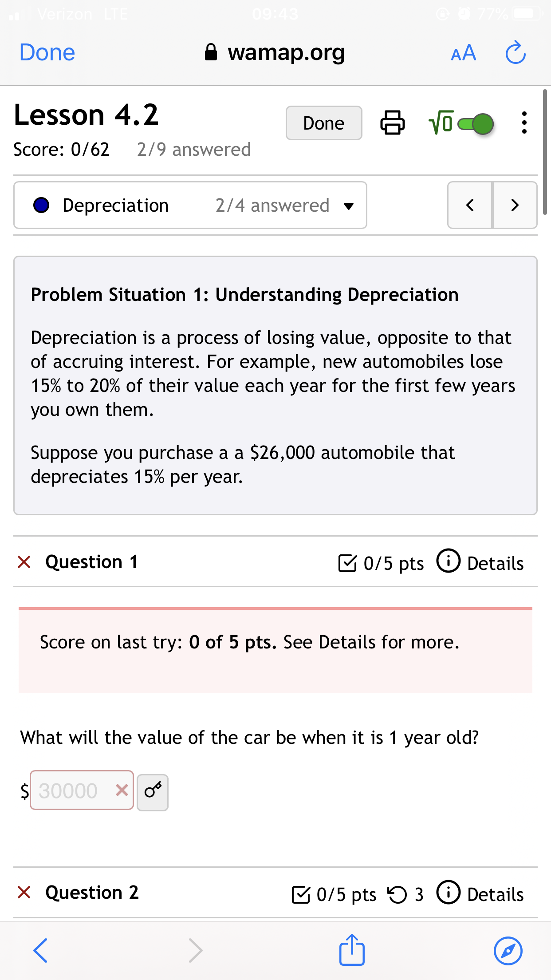The height and width of the screenshot is (980, 551).
Task: Click the gray Done button
Action: click(x=324, y=123)
